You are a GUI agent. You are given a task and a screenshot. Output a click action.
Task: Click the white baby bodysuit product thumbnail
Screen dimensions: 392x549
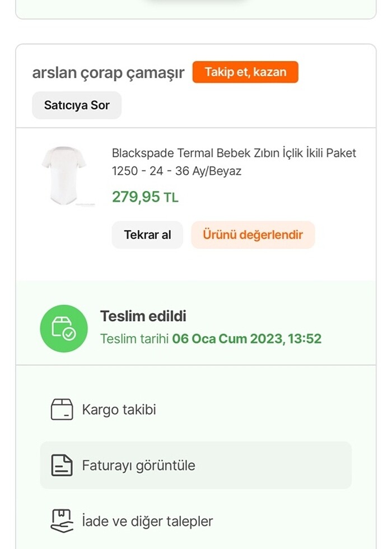click(65, 175)
